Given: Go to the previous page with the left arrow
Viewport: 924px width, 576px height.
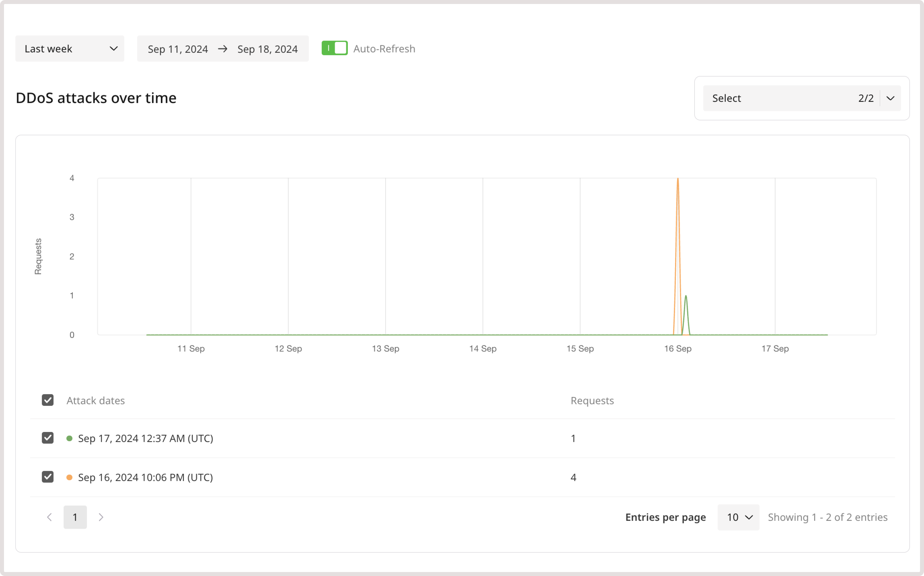Looking at the screenshot, I should pyautogui.click(x=49, y=517).
